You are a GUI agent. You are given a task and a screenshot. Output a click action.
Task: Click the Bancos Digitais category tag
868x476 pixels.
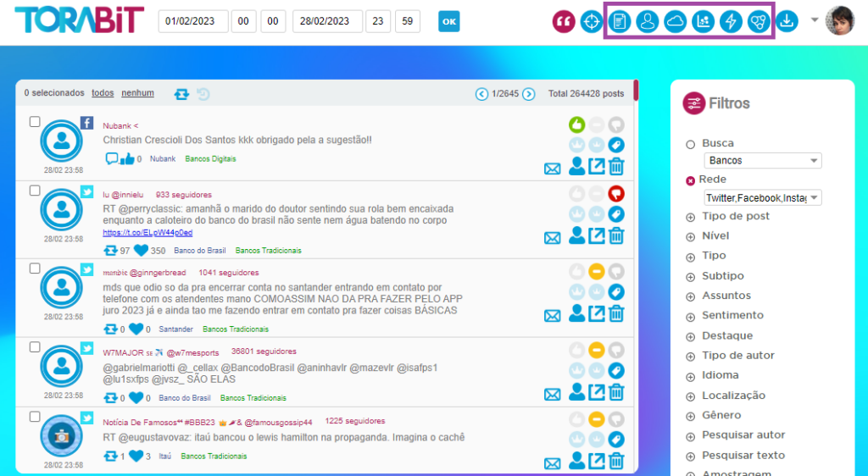(210, 158)
